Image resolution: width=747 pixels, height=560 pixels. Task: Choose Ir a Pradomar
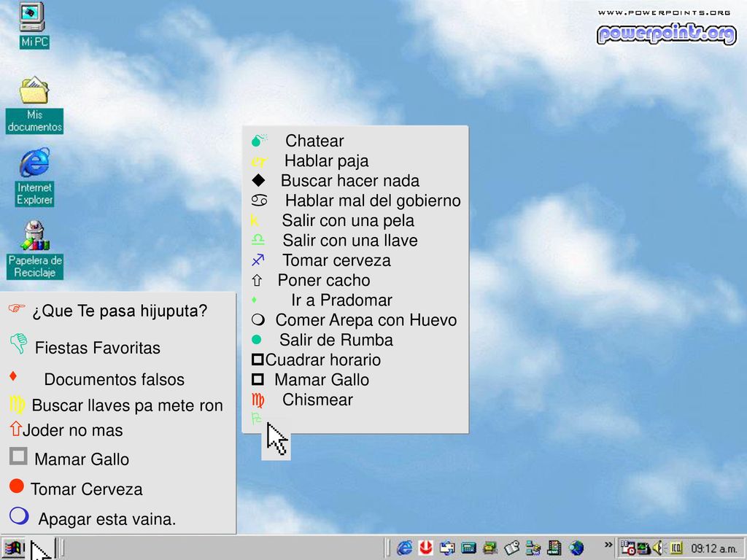[x=341, y=300]
